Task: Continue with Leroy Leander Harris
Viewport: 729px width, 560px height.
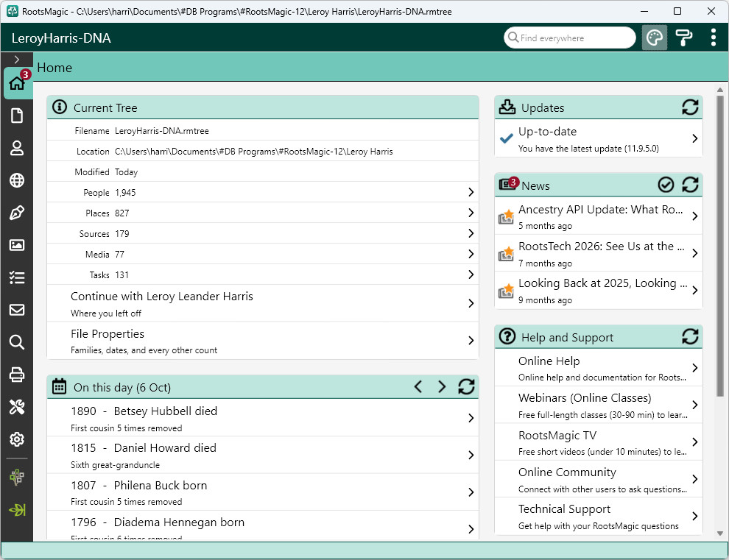Action: click(263, 303)
